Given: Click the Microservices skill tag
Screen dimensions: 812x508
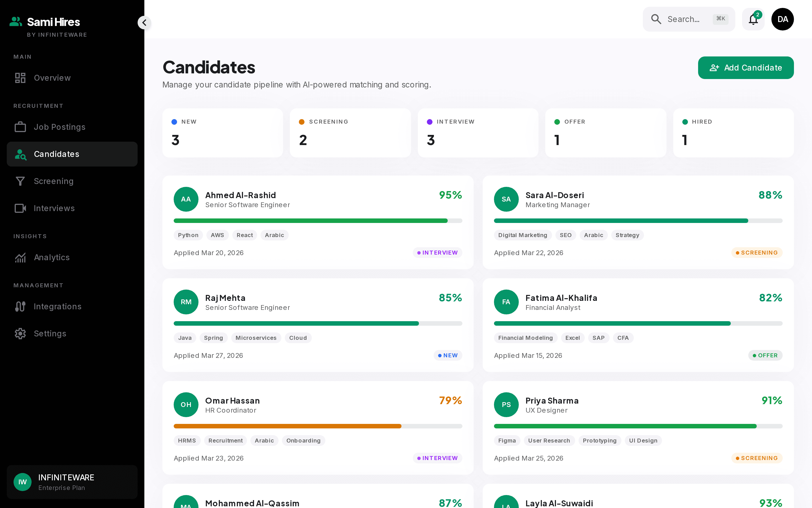Looking at the screenshot, I should tap(256, 338).
